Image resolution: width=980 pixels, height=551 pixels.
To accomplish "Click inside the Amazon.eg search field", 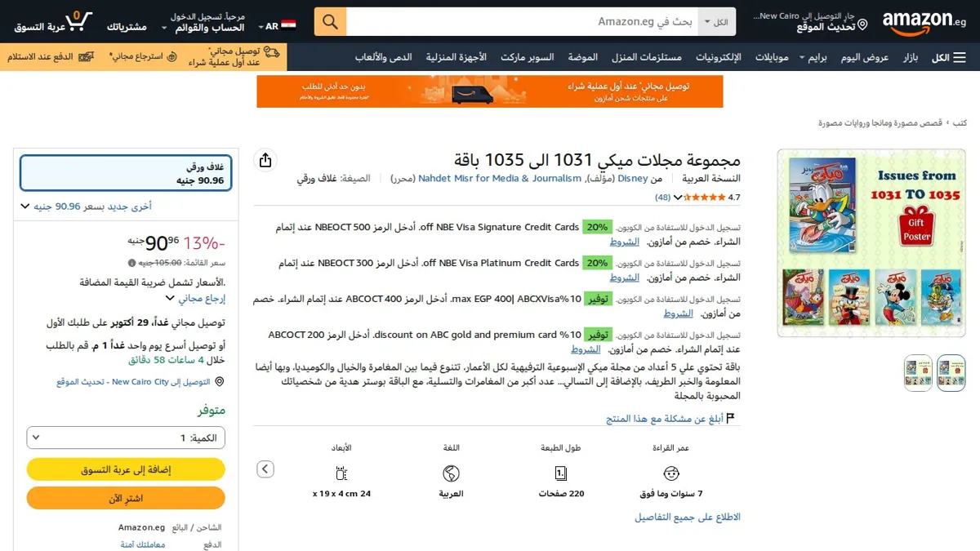I will 522,22.
